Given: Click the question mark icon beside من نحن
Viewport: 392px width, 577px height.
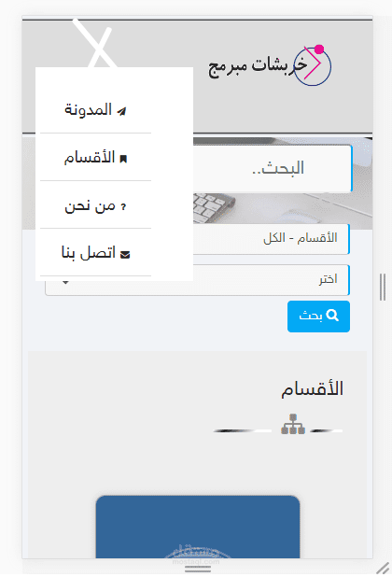Looking at the screenshot, I should (x=123, y=207).
